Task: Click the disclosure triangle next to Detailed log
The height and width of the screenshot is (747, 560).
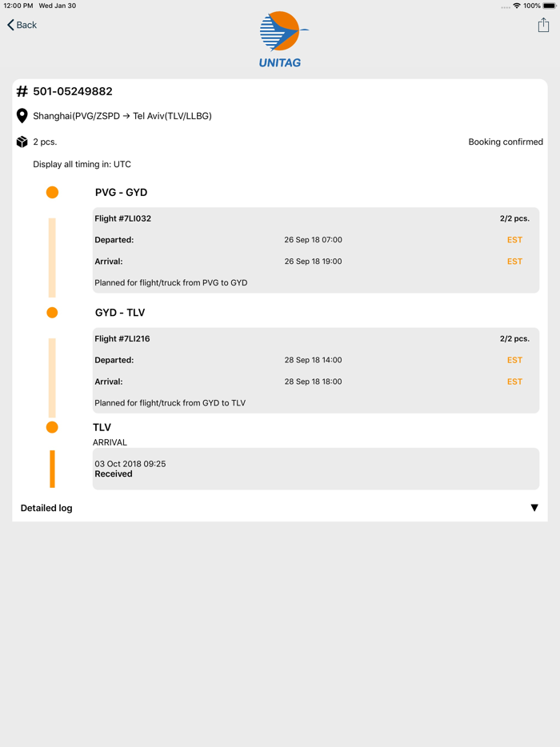Action: click(x=534, y=507)
